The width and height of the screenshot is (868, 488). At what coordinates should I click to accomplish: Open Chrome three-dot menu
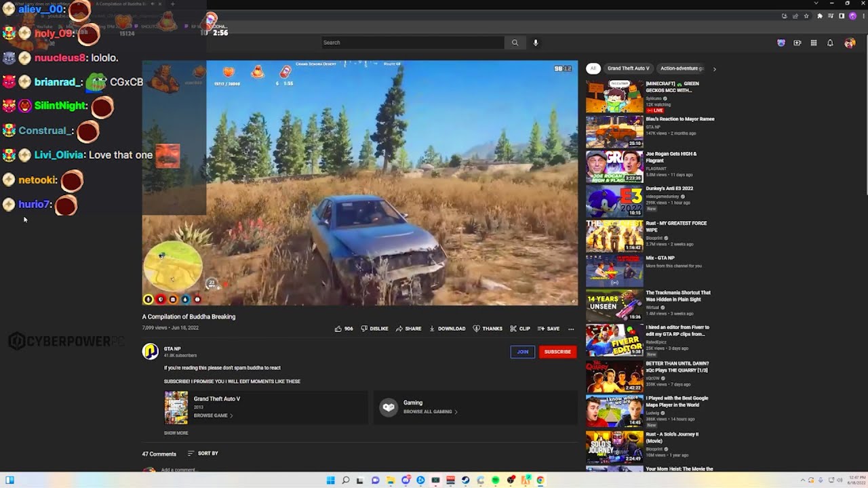[862, 16]
